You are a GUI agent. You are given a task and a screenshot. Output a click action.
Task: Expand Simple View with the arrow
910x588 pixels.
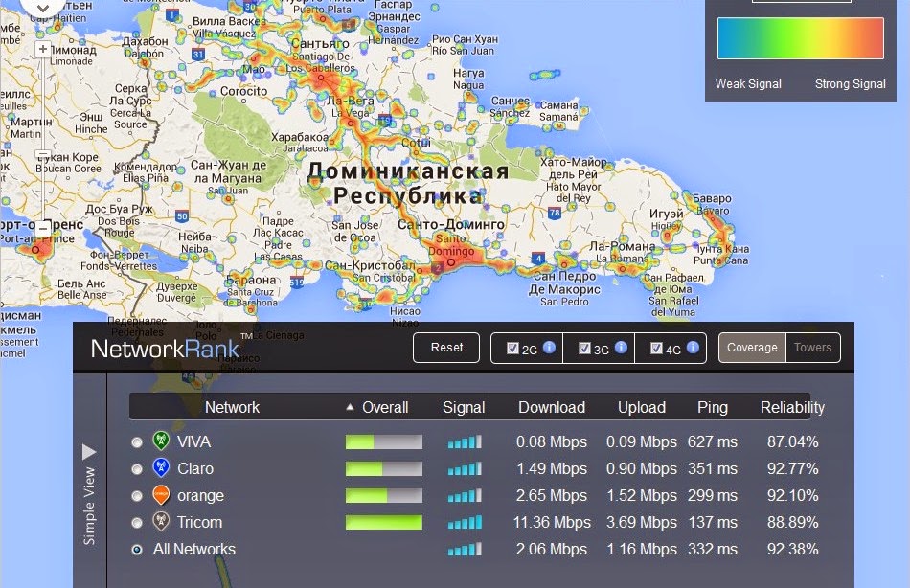(89, 451)
